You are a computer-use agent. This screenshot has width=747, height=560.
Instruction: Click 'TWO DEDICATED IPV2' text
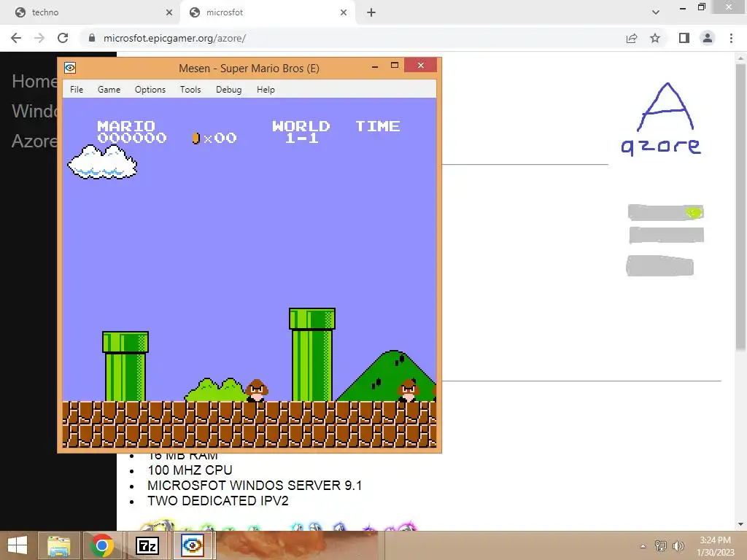(217, 500)
